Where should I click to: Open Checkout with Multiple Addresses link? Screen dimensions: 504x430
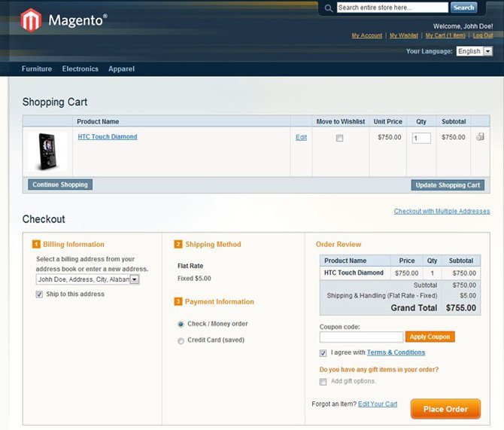tap(442, 211)
